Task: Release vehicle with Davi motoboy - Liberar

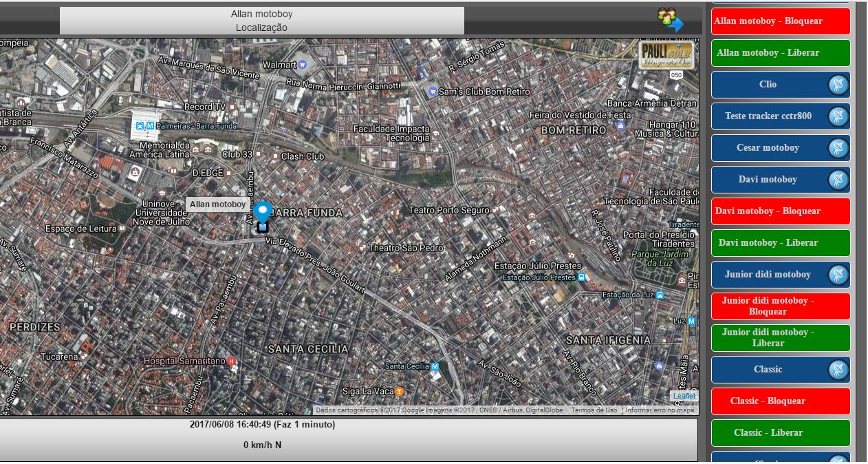Action: click(781, 243)
